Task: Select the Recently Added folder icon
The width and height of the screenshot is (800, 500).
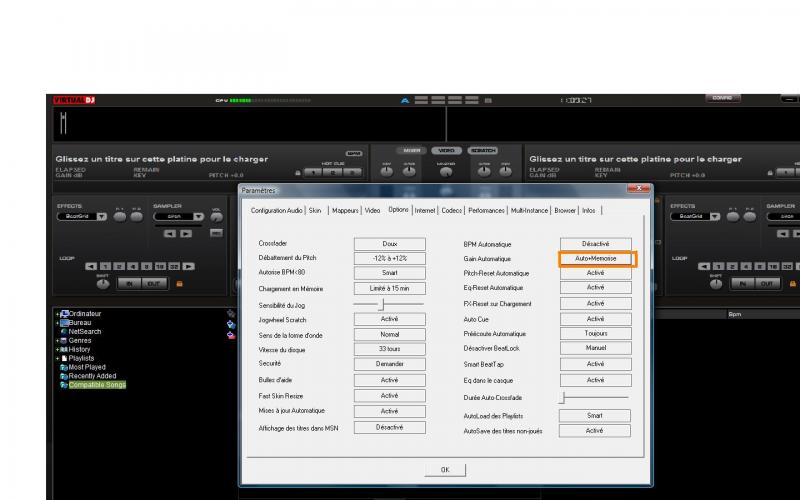Action: 63,376
